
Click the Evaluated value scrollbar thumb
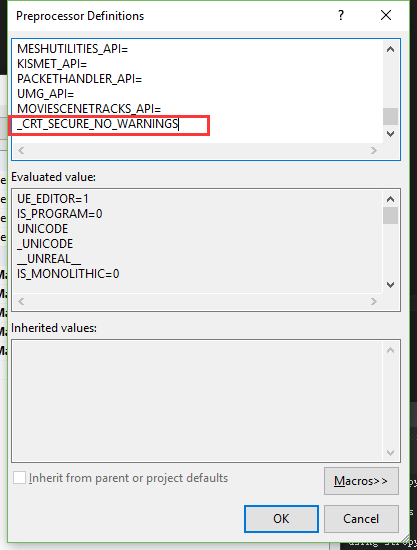pyautogui.click(x=390, y=215)
